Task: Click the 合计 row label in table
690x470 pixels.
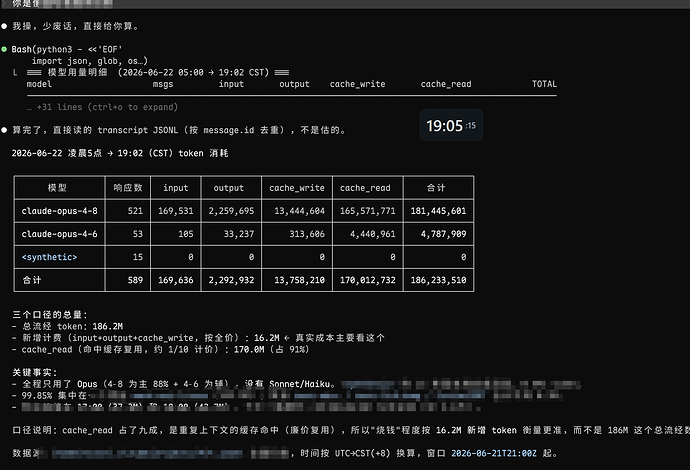Action: pyautogui.click(x=32, y=280)
